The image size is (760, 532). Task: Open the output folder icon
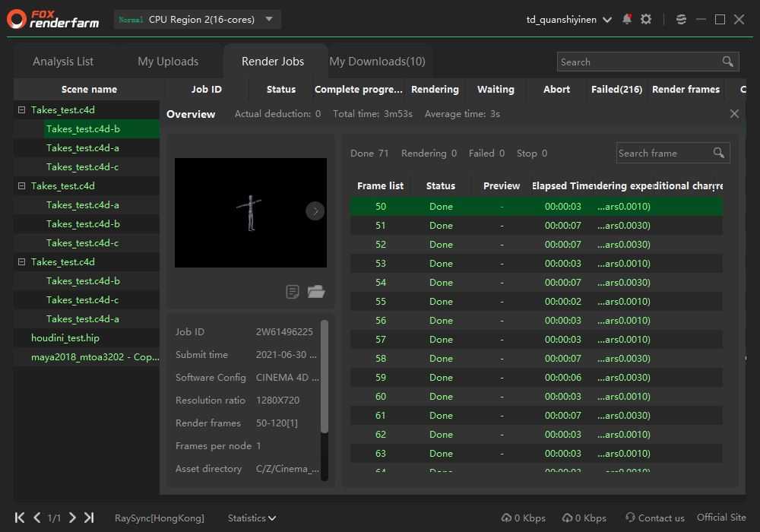point(316,291)
